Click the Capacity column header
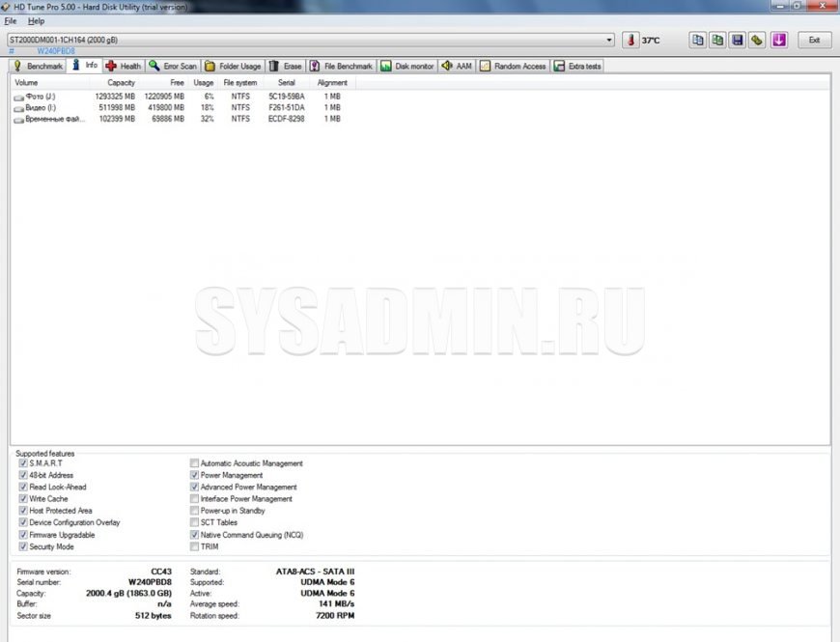 (x=121, y=83)
